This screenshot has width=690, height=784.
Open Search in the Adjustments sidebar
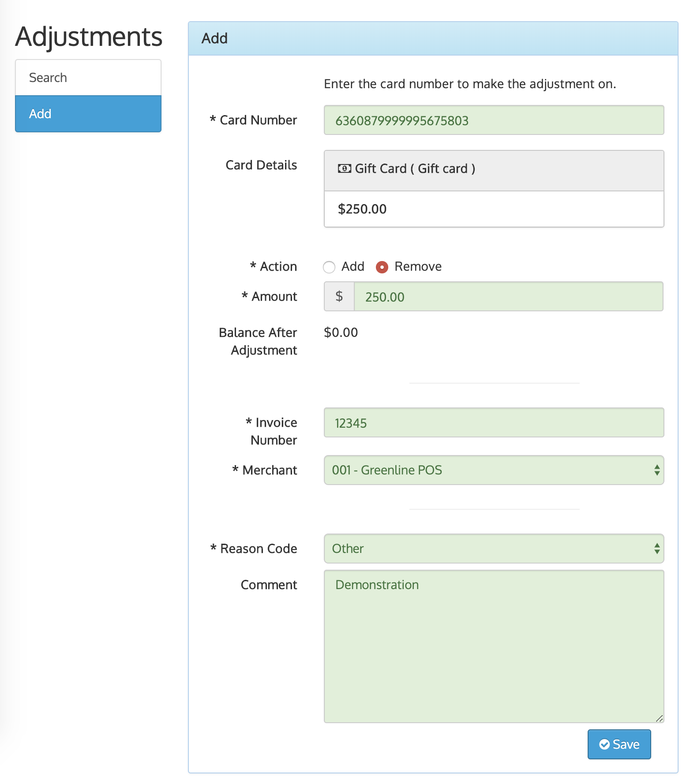(x=88, y=78)
